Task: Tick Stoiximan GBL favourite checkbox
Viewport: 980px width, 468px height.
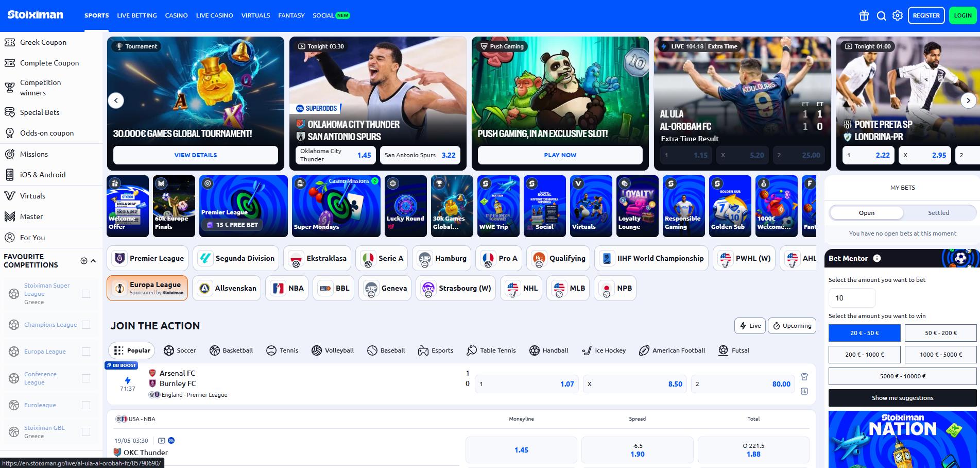Action: [86, 432]
